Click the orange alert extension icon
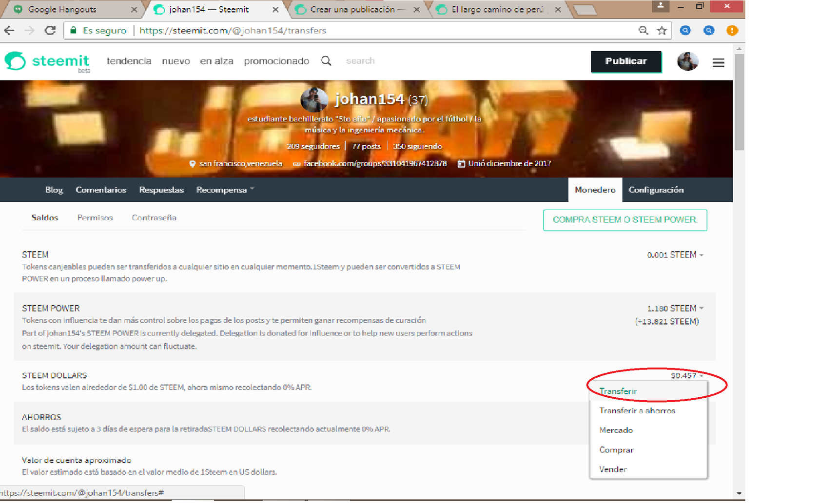 coord(732,31)
